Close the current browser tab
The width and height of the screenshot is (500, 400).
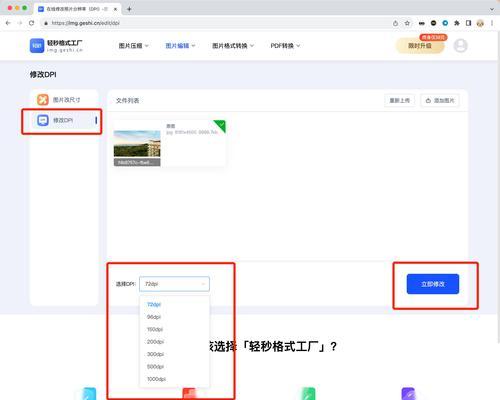pos(115,9)
